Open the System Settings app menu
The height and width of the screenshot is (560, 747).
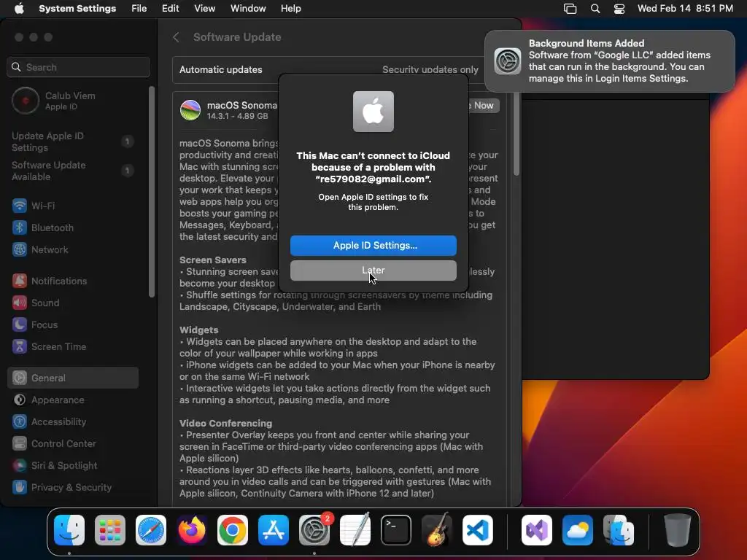[x=77, y=9]
